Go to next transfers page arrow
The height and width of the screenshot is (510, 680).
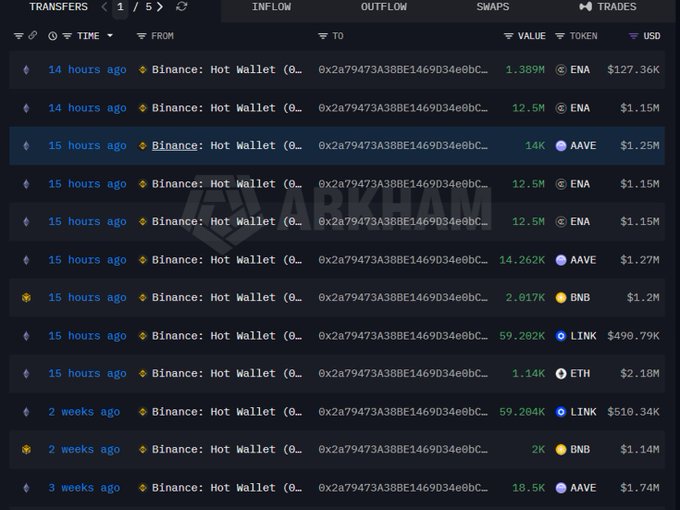pyautogui.click(x=160, y=7)
